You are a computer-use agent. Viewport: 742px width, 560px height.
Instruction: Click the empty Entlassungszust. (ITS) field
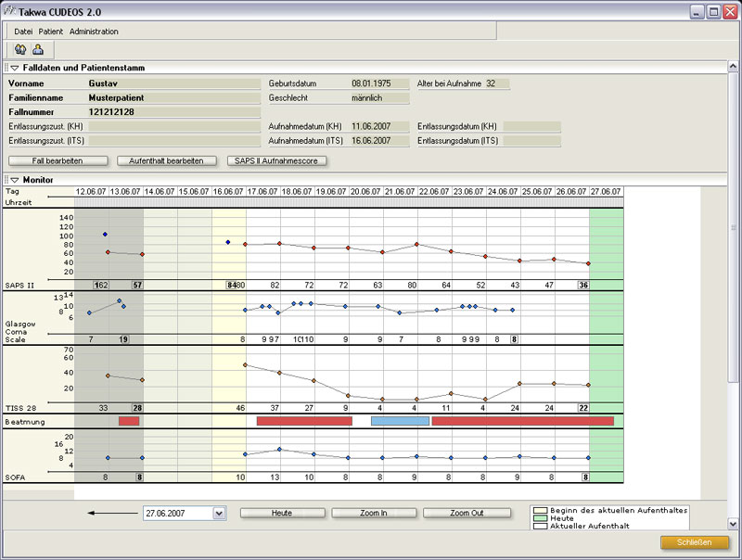coord(173,141)
